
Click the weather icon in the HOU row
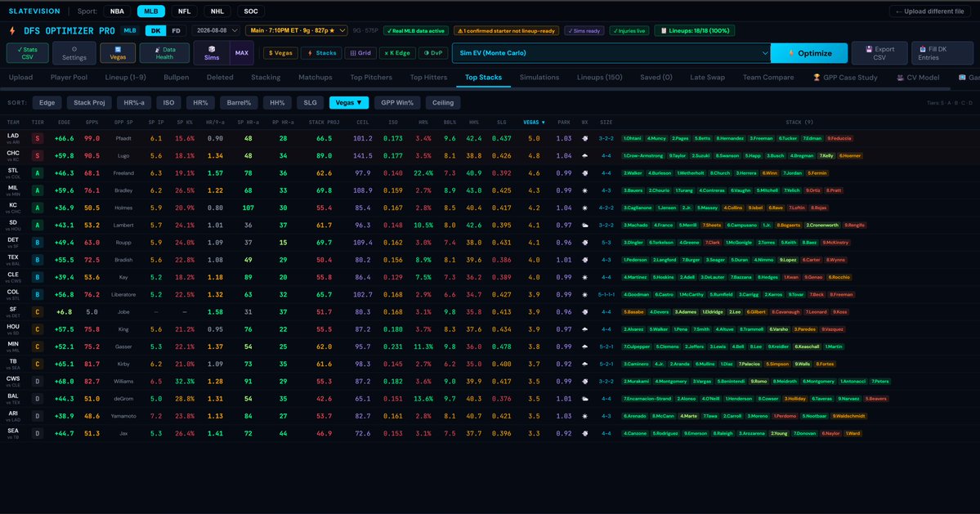pos(585,329)
